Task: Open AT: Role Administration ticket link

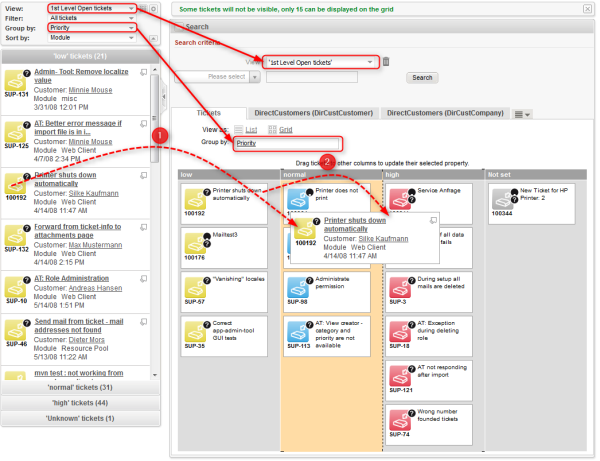Action: point(72,279)
